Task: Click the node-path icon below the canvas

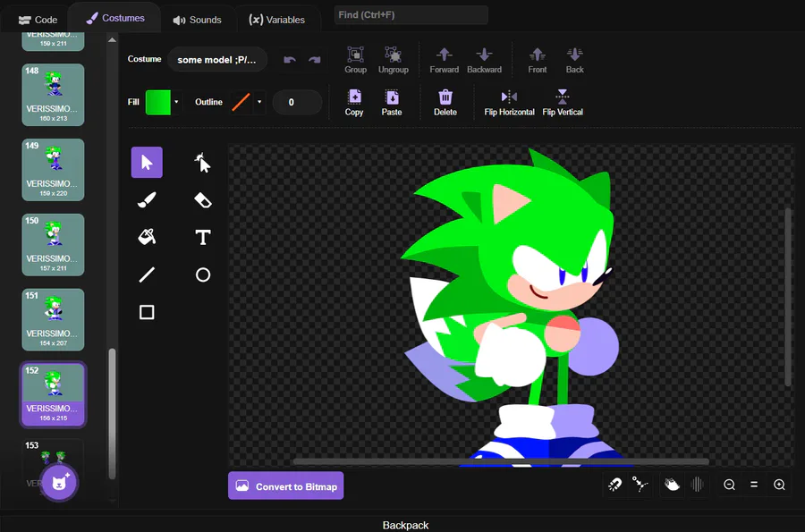Action: click(x=640, y=485)
